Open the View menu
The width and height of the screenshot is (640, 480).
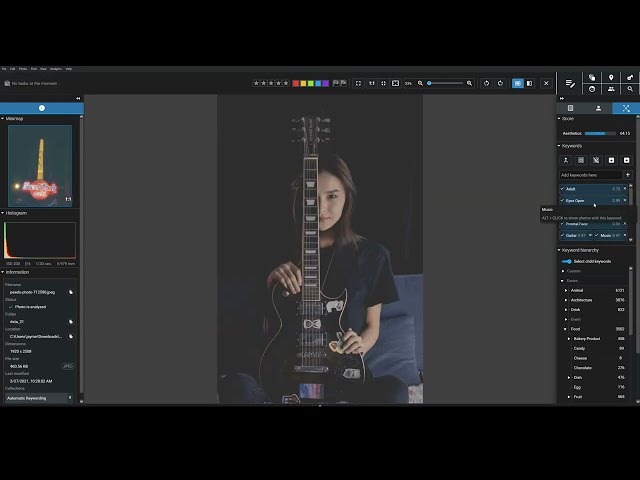click(43, 69)
